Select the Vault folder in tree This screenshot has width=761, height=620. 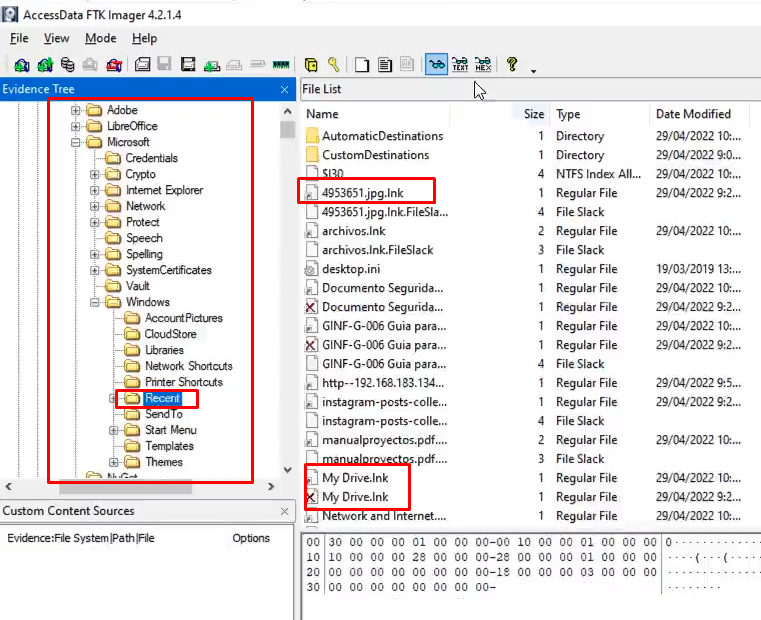click(137, 286)
